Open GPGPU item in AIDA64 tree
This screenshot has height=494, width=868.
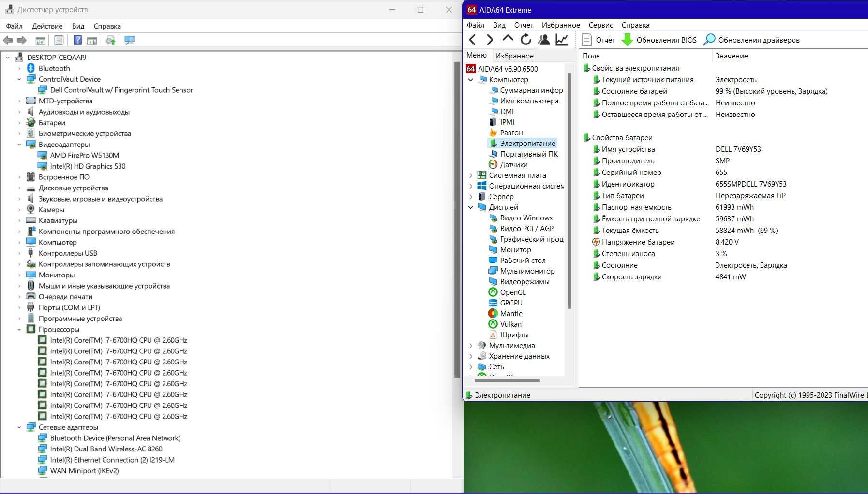tap(511, 303)
